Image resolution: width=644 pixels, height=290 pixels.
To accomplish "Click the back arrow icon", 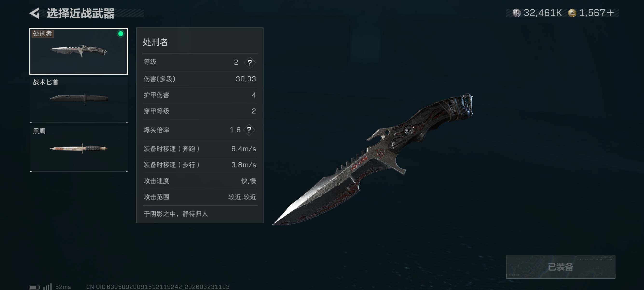I will tap(34, 13).
